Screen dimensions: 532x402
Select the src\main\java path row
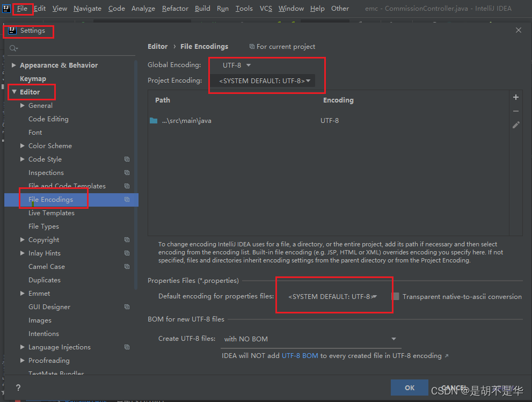pyautogui.click(x=328, y=120)
